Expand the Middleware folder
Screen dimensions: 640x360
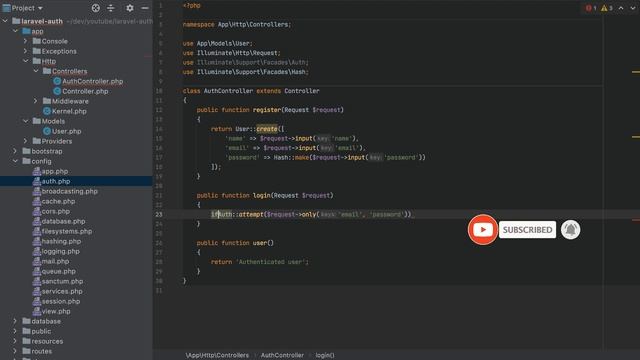pos(36,101)
